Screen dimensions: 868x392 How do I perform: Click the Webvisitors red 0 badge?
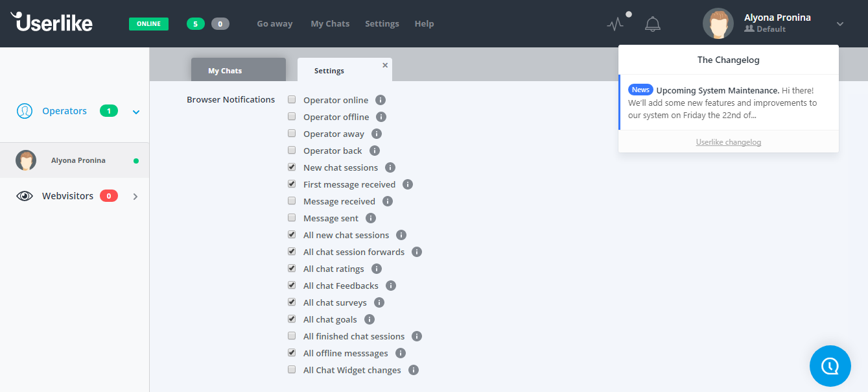click(x=109, y=196)
